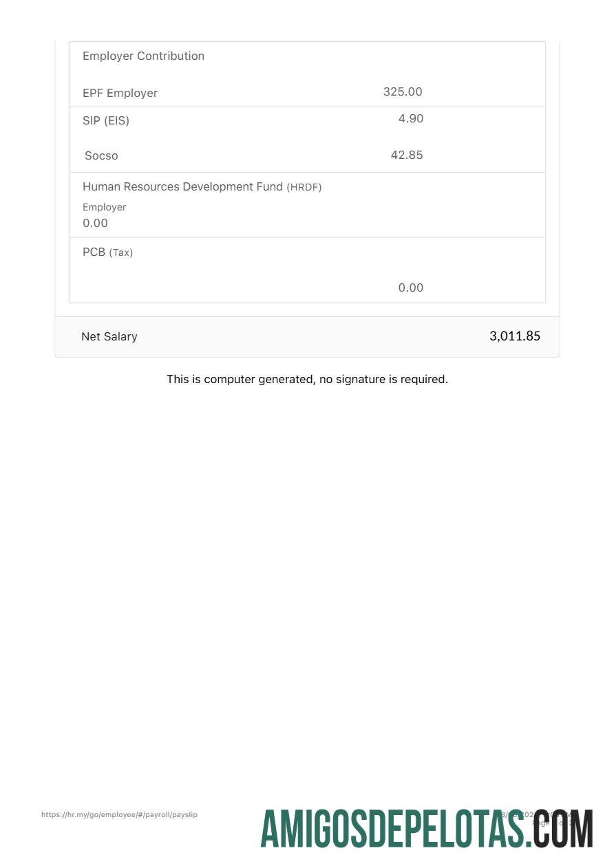Click the HRDF Employer value 0.00
This screenshot has width=614, height=868.
click(95, 224)
